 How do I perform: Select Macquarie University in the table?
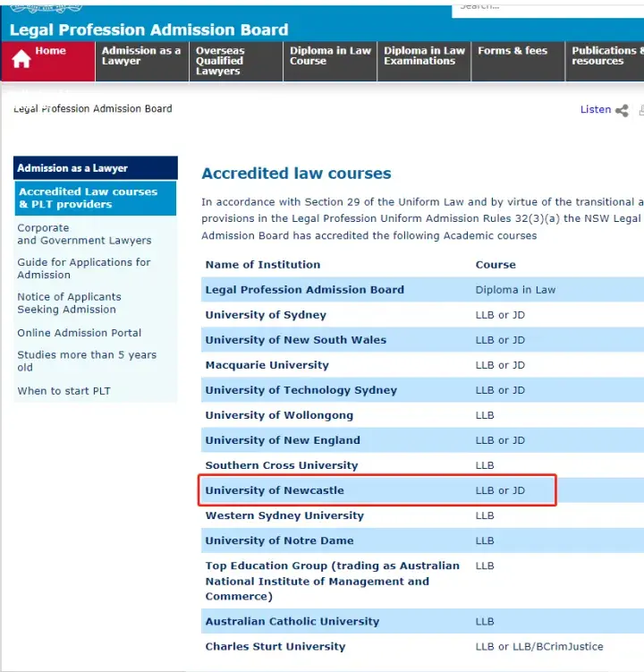point(267,365)
